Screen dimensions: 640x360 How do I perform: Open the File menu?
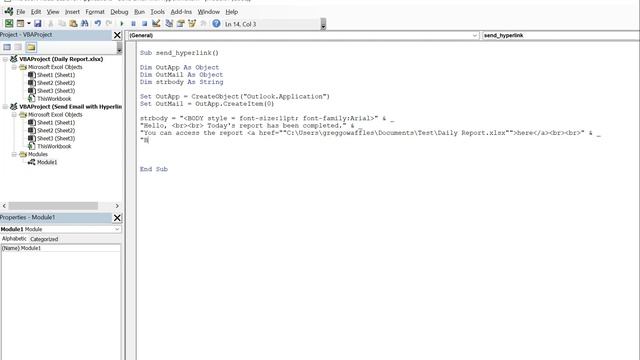point(20,12)
